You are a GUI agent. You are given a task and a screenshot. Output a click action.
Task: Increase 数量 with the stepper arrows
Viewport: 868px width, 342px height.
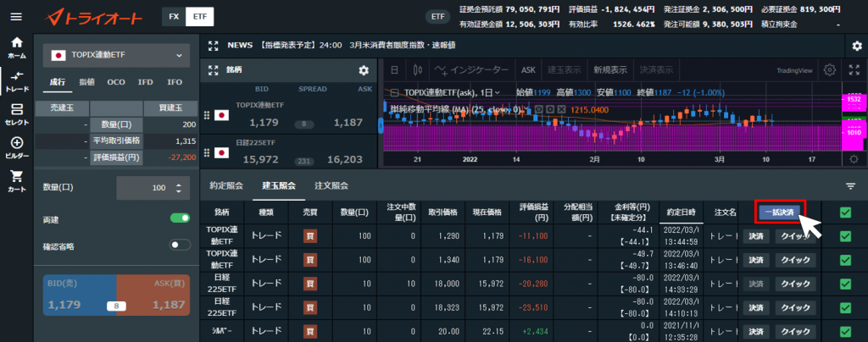[178, 185]
